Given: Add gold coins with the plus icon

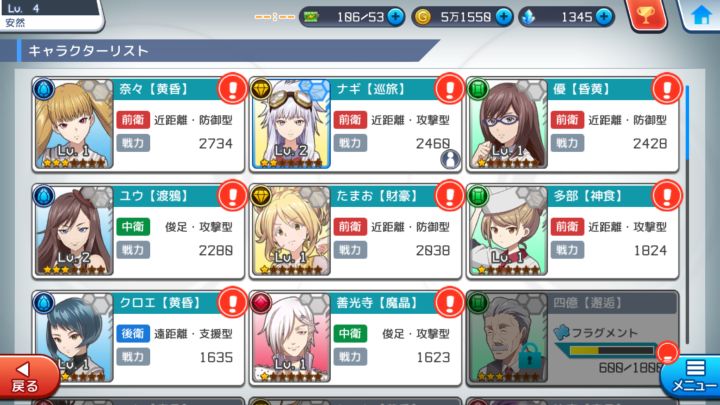Looking at the screenshot, I should (x=504, y=17).
